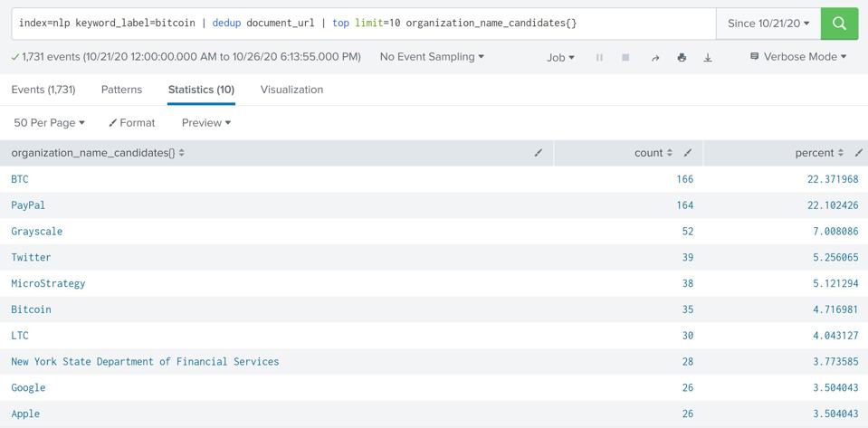The image size is (868, 428).
Task: Click percent value 22.102426
Action: (833, 205)
